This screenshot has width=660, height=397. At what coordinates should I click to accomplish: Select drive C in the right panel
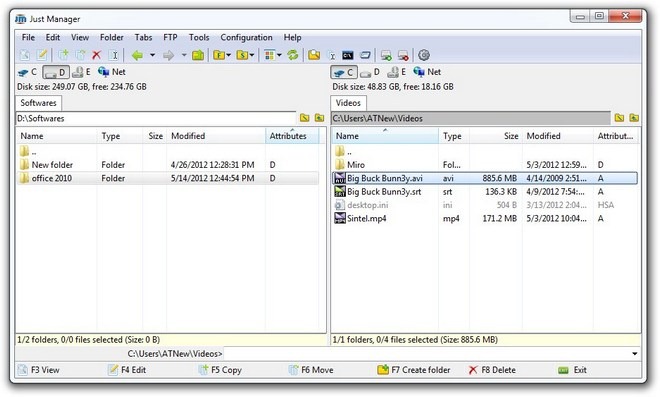point(344,72)
